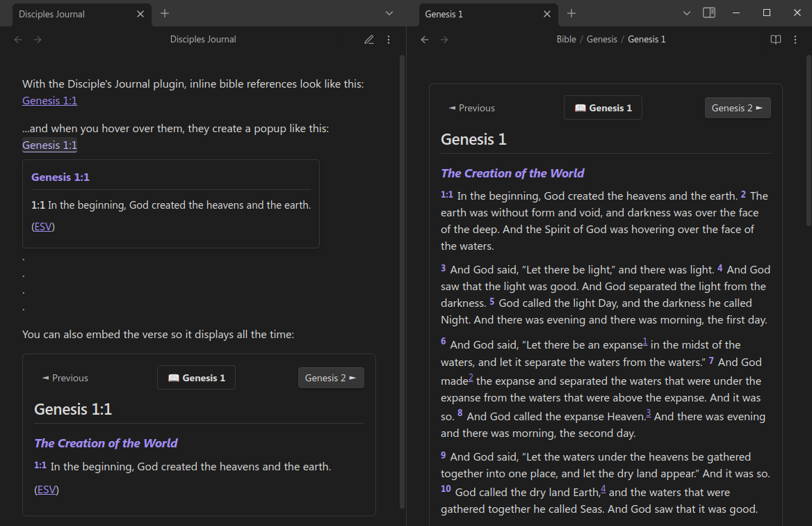Click verse number 1:1 in the right pane
This screenshot has height=526, width=812.
[x=447, y=194]
